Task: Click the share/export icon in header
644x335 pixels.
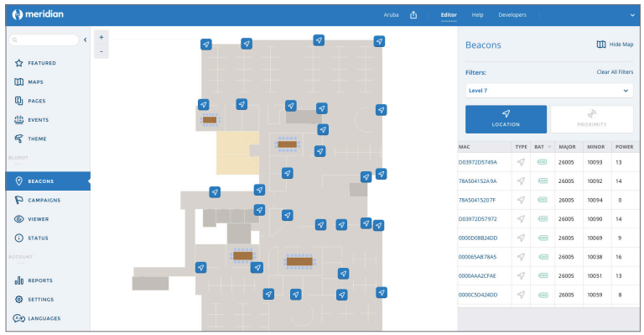Action: [413, 15]
